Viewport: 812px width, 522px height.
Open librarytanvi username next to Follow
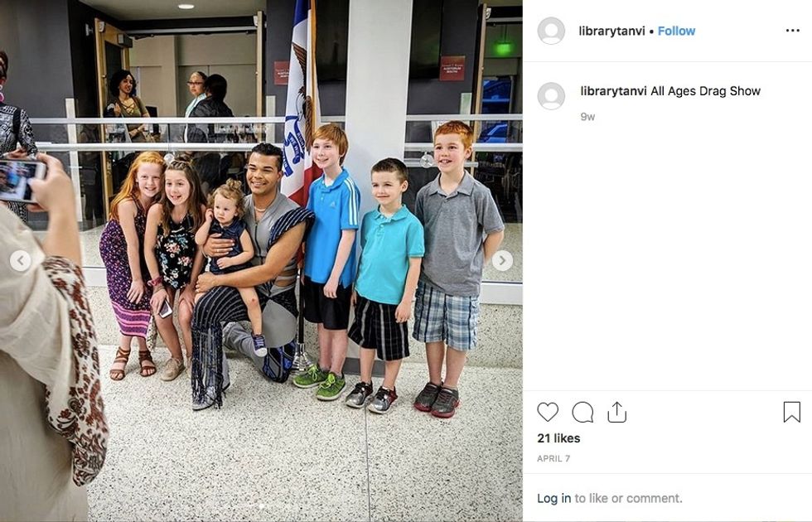(x=611, y=31)
